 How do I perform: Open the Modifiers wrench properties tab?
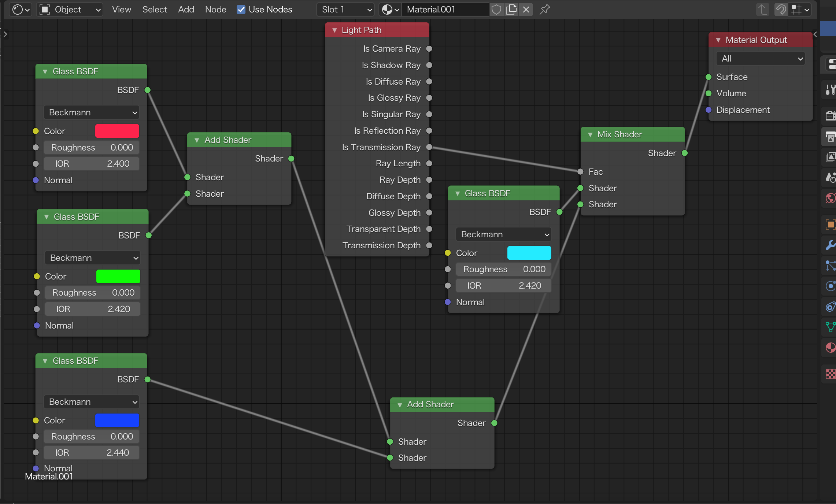point(830,245)
